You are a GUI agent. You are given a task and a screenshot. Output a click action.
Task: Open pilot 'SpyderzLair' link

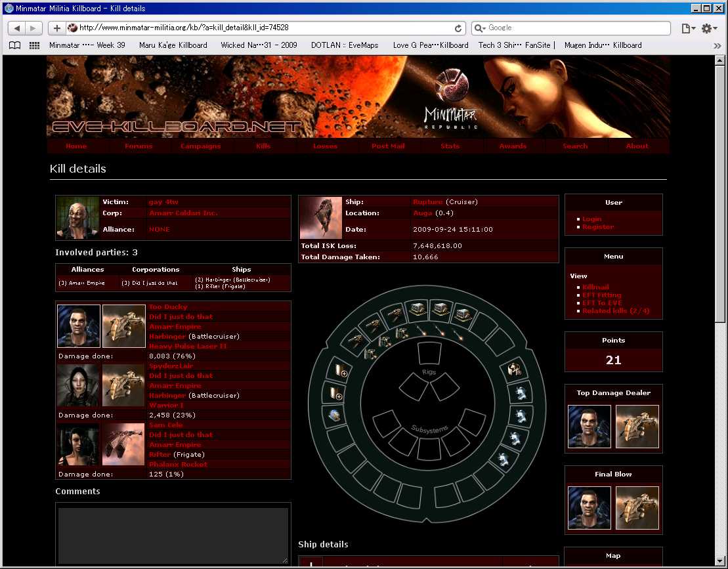click(x=171, y=366)
